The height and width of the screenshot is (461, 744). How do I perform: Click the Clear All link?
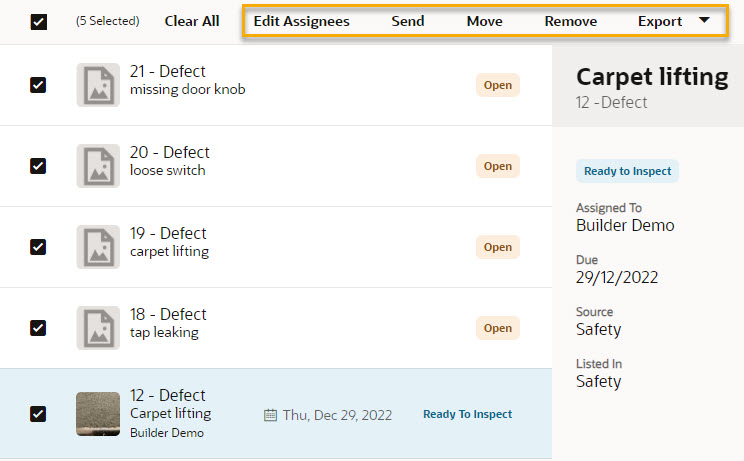point(192,21)
